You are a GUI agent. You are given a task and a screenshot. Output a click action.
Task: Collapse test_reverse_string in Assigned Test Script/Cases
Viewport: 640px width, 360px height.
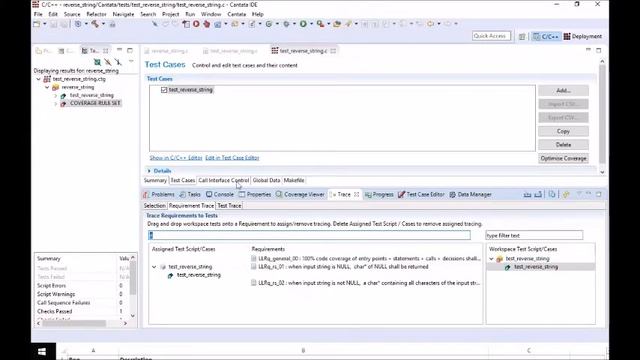tap(154, 267)
